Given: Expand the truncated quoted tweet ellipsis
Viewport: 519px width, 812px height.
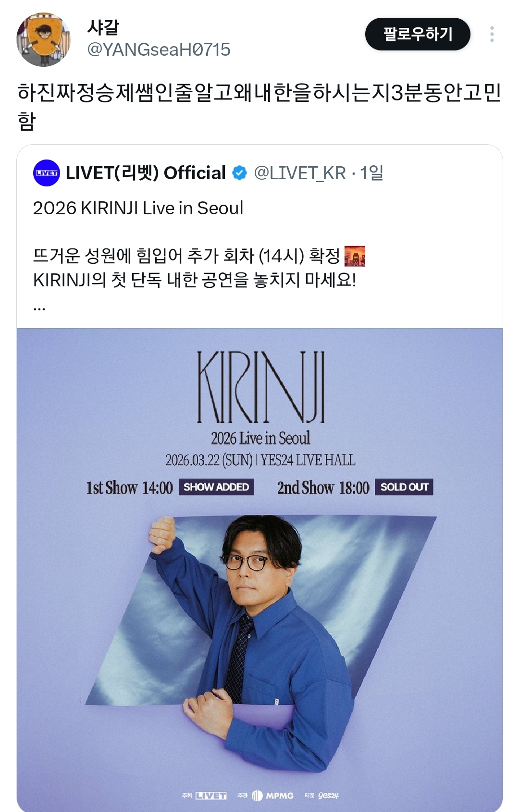Looking at the screenshot, I should [39, 308].
